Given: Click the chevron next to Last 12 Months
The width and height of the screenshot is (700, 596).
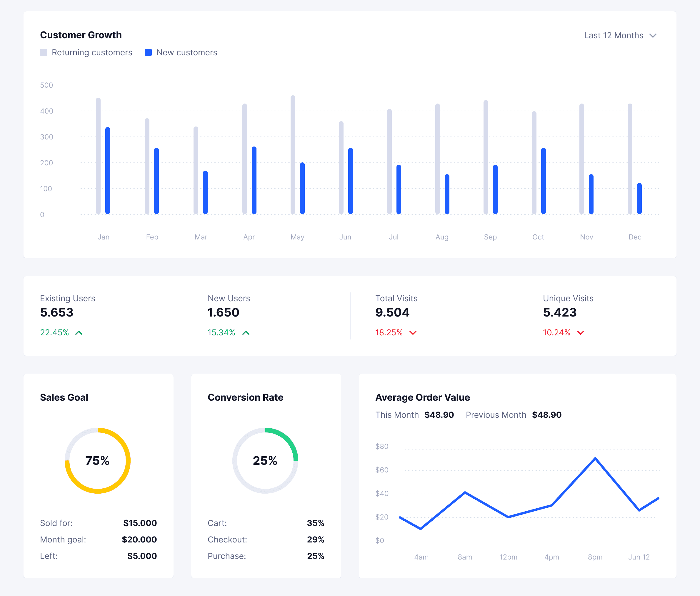Looking at the screenshot, I should (x=653, y=35).
